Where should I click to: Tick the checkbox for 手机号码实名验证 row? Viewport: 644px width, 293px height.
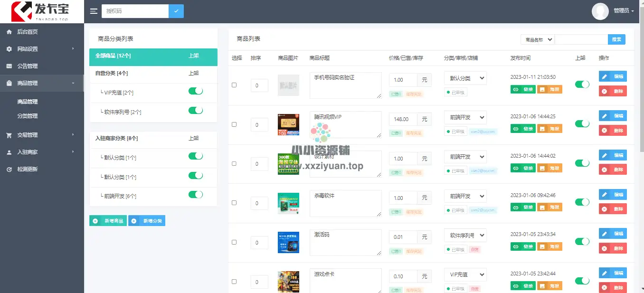[x=234, y=85]
